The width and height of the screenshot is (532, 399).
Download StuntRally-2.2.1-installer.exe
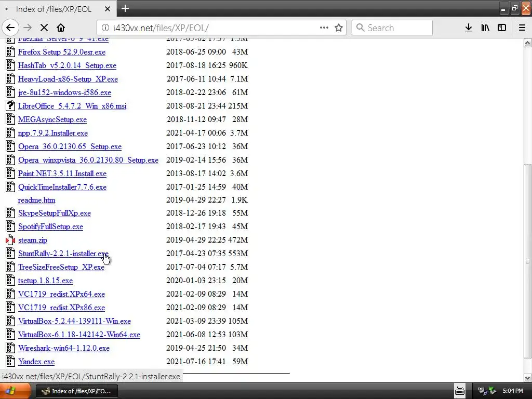pos(63,254)
